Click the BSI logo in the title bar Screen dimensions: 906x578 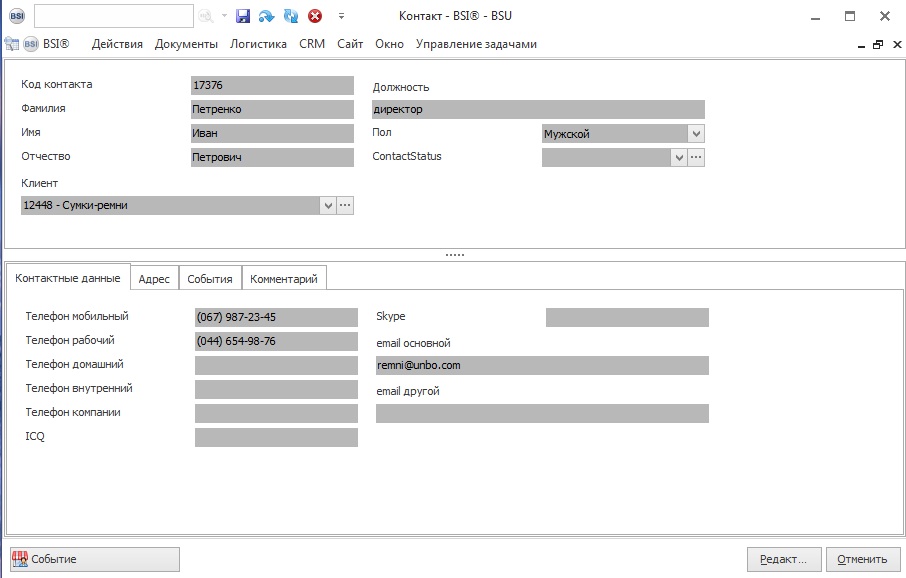click(16, 16)
